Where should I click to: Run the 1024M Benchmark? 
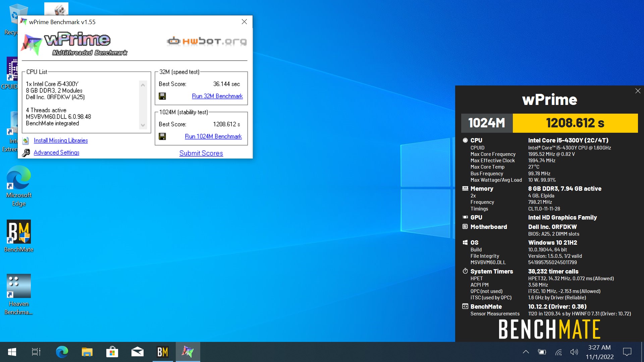(x=213, y=136)
